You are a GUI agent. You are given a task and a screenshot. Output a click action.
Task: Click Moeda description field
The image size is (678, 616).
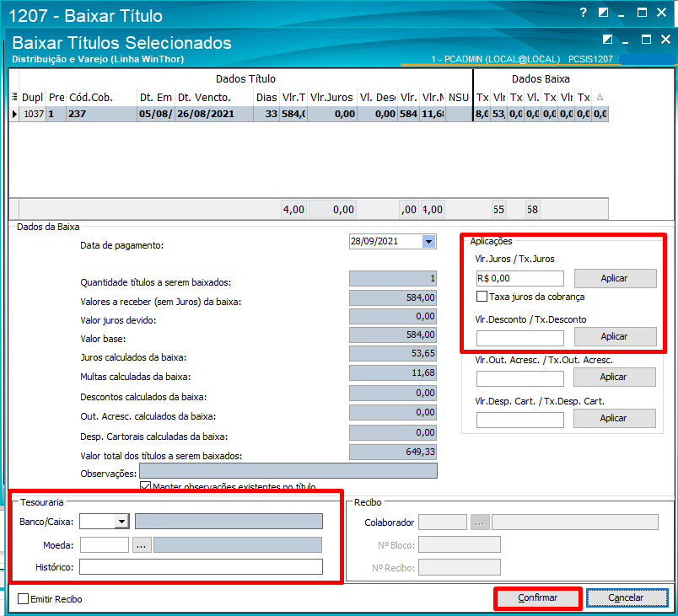(x=238, y=544)
